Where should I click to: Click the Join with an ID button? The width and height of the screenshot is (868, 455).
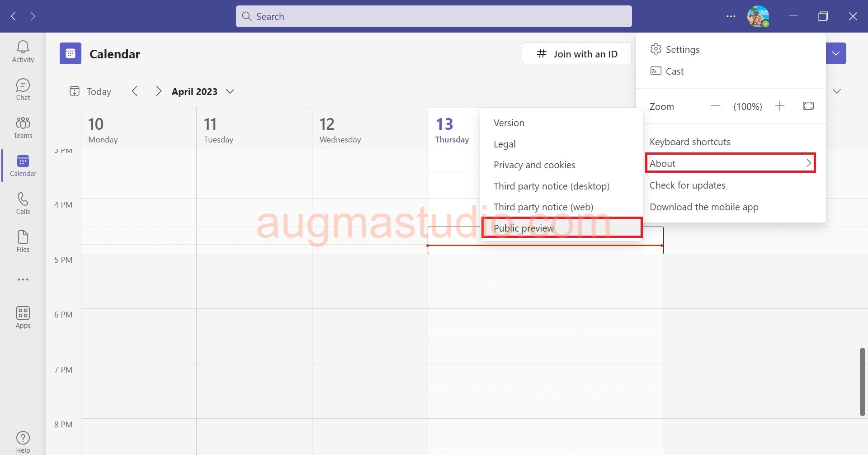tap(576, 53)
